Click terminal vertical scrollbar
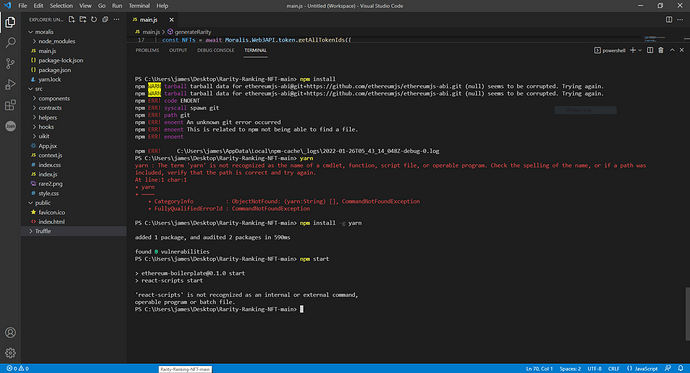The width and height of the screenshot is (690, 373). tap(687, 314)
